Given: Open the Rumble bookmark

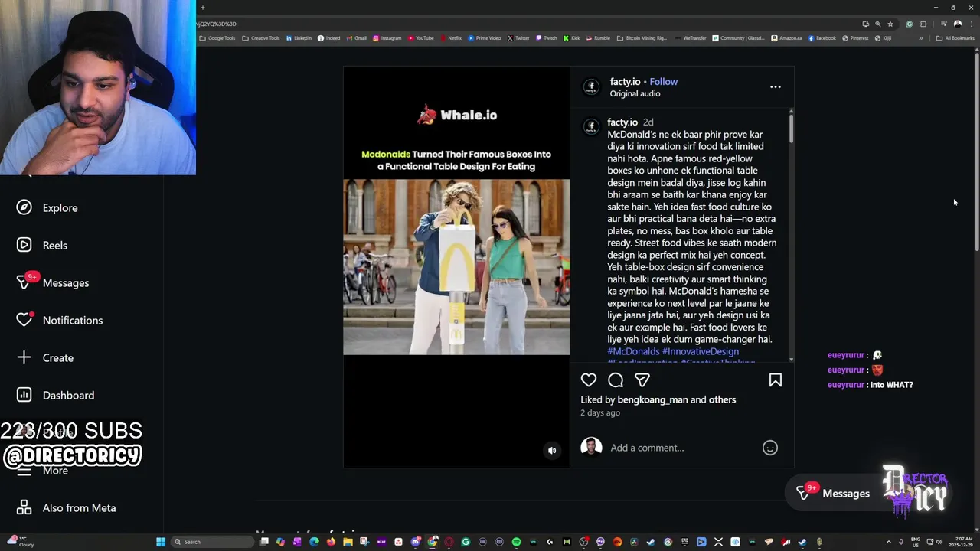Looking at the screenshot, I should click(598, 38).
